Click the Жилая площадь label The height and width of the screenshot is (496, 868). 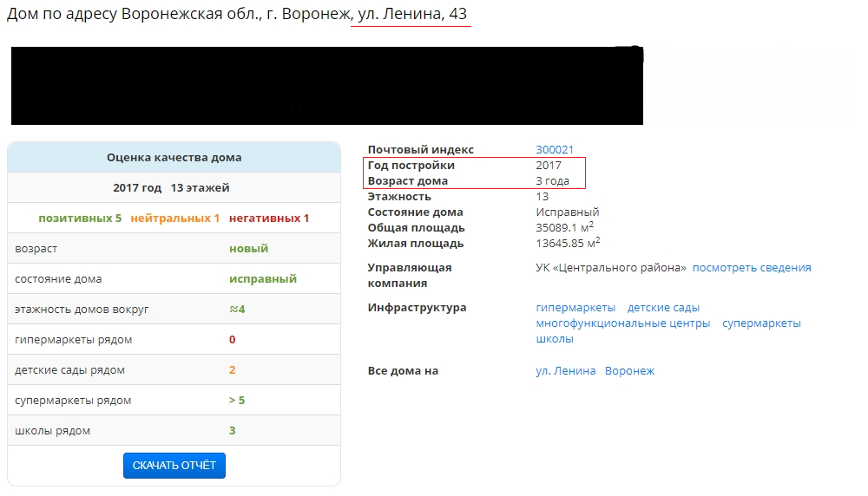click(416, 244)
